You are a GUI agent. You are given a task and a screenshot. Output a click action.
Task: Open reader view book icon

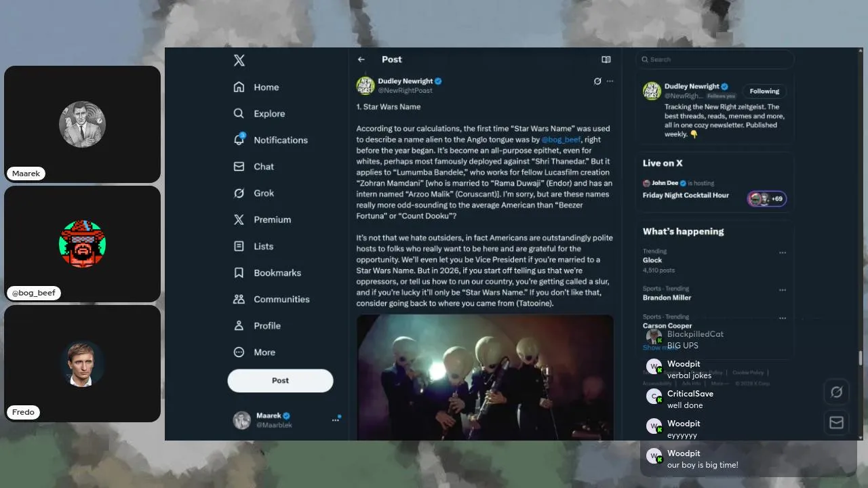[606, 60]
